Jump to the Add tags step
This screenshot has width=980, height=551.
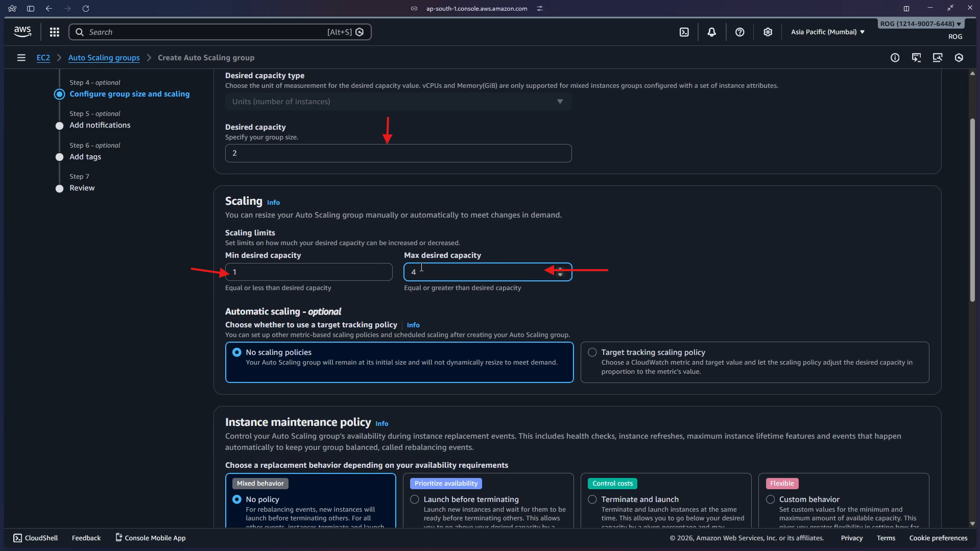click(x=86, y=157)
